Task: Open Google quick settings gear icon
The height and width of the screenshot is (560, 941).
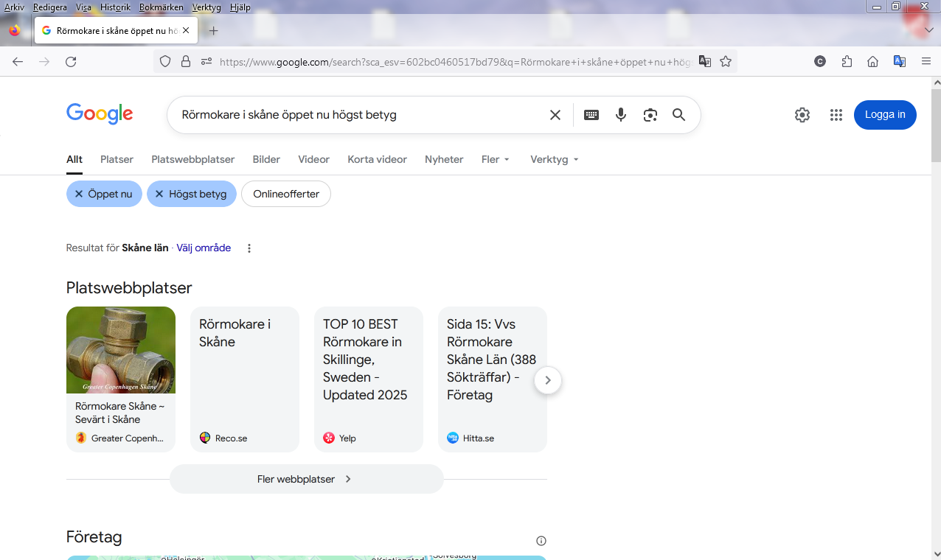Action: [802, 115]
